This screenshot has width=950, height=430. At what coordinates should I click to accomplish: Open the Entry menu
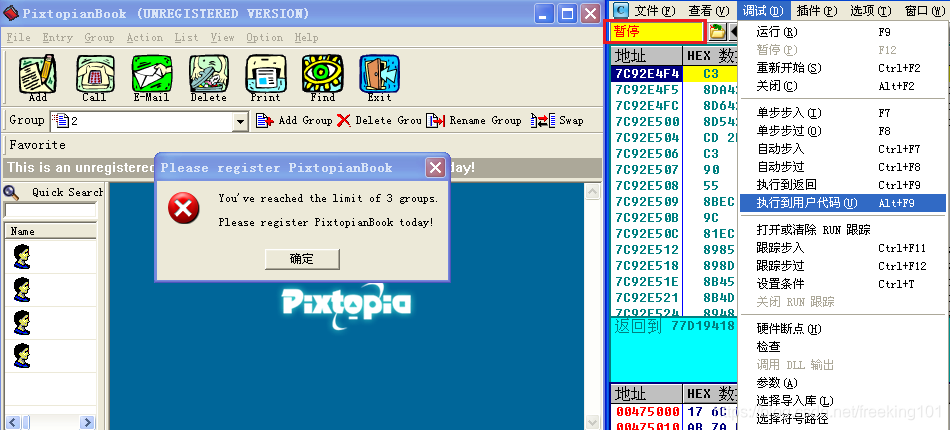[58, 38]
